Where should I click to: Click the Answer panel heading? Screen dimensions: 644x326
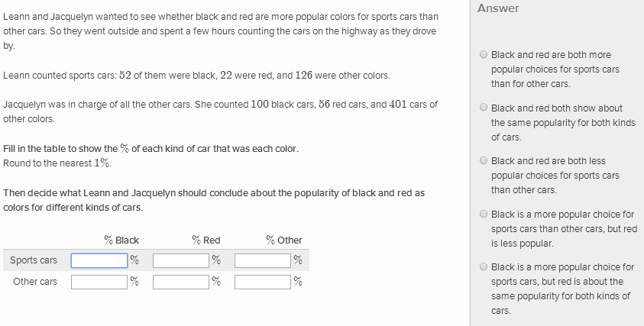pyautogui.click(x=498, y=8)
